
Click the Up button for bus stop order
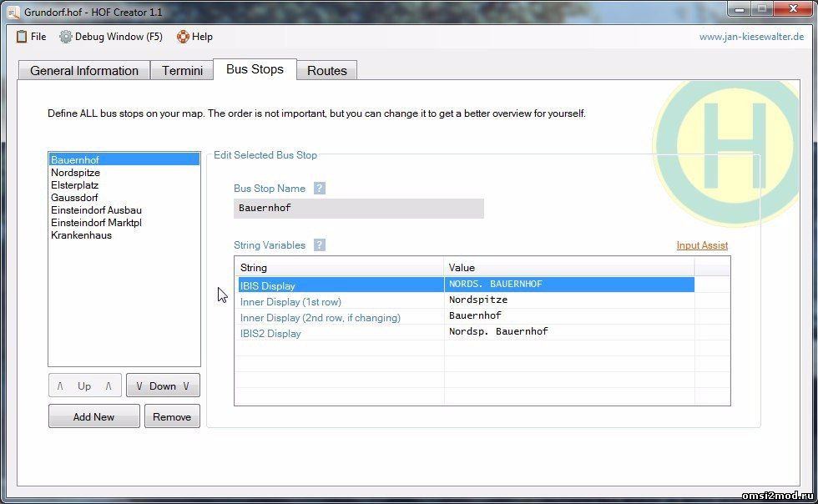click(x=84, y=386)
